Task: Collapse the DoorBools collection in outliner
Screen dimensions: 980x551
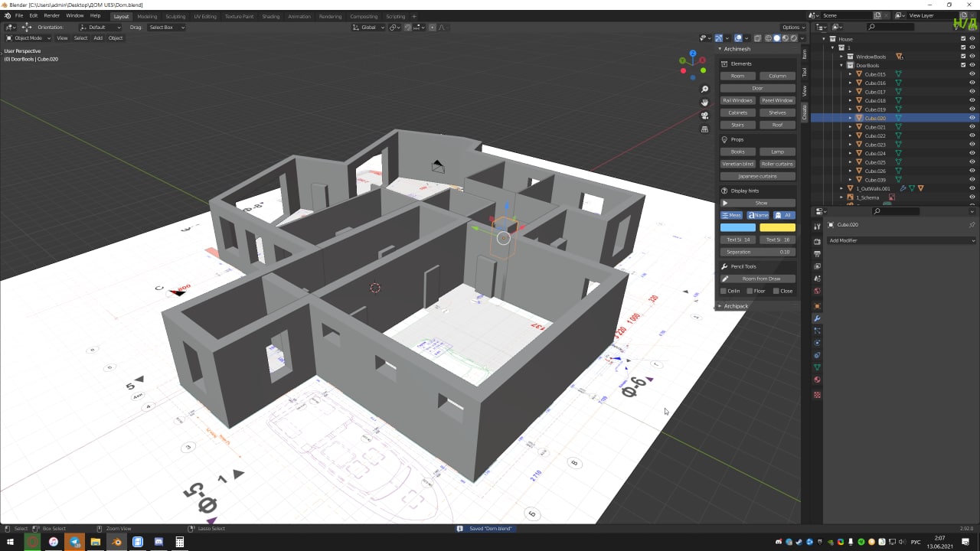Action: [841, 66]
